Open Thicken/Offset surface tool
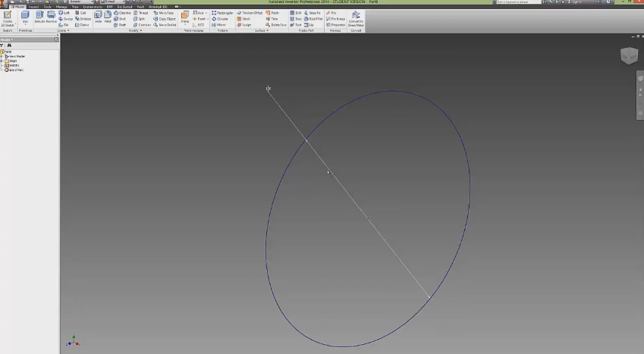This screenshot has height=354, width=644. 250,13
